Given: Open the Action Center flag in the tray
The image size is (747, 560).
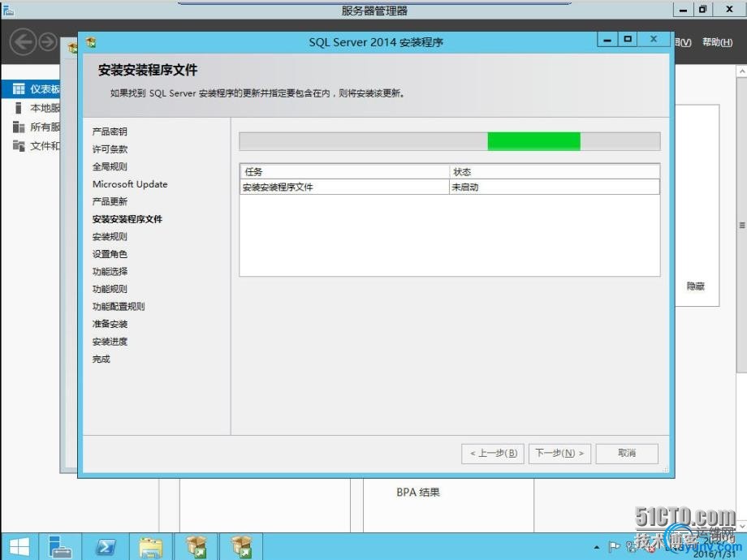Looking at the screenshot, I should pos(615,547).
